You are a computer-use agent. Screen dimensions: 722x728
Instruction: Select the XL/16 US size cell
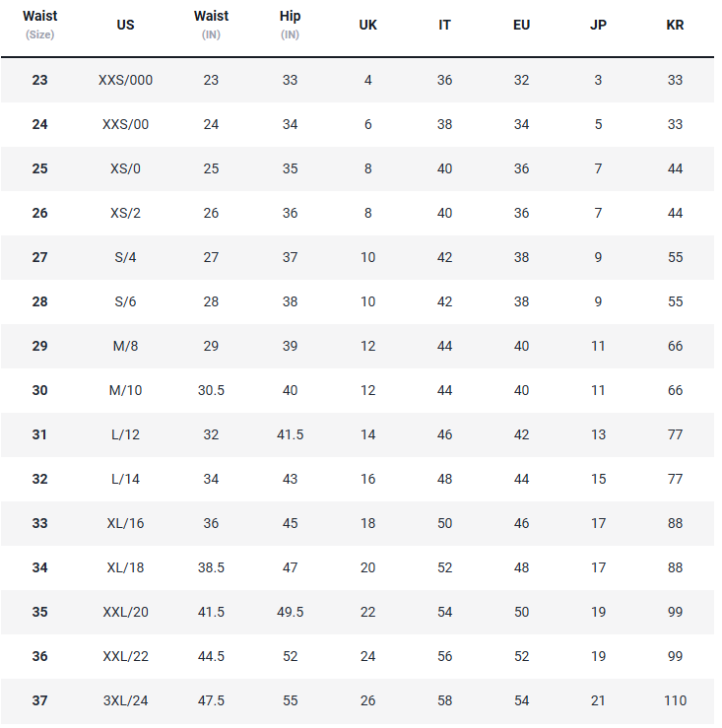point(125,523)
